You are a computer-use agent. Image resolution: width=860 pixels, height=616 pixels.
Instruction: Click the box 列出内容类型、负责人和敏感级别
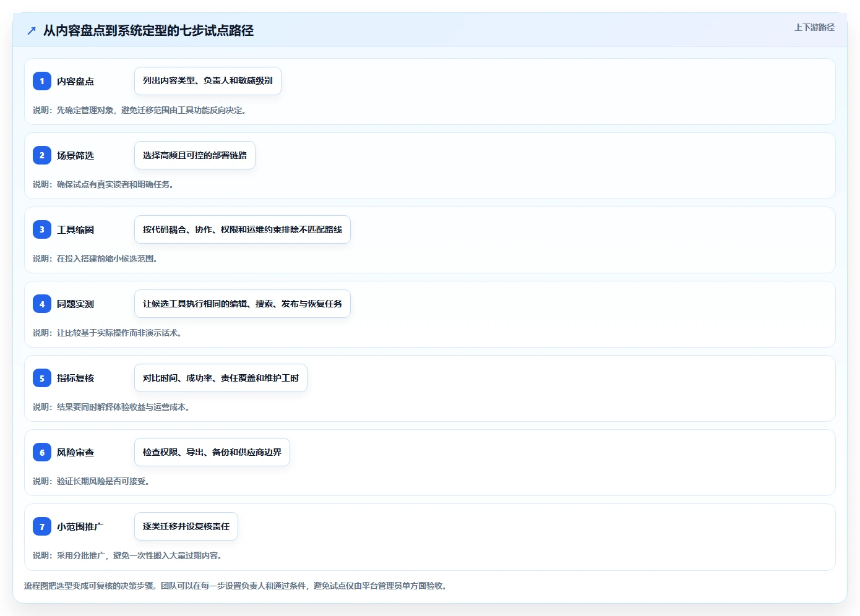click(208, 81)
